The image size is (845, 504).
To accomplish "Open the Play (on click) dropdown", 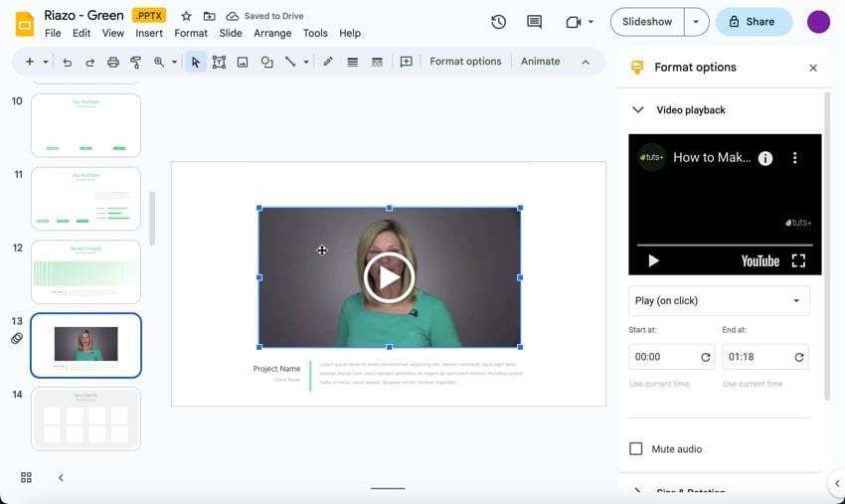I will (719, 300).
